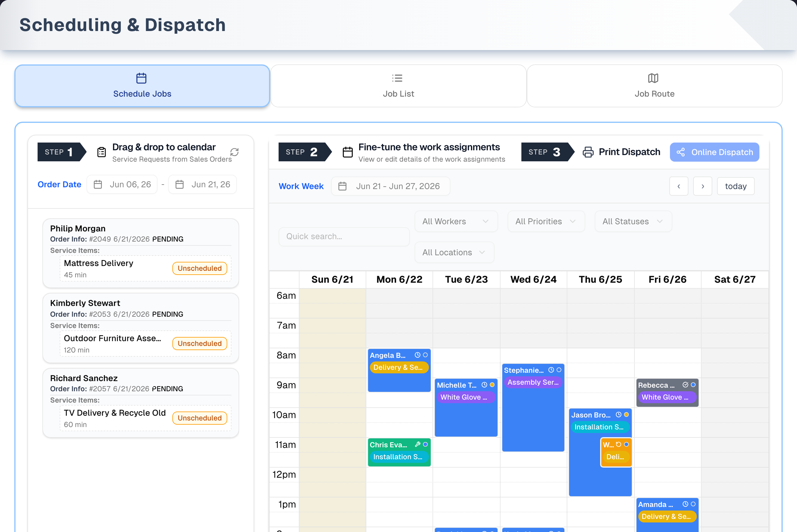Open the Michelle T... job on Tuesday
The height and width of the screenshot is (532, 797).
pyautogui.click(x=466, y=408)
